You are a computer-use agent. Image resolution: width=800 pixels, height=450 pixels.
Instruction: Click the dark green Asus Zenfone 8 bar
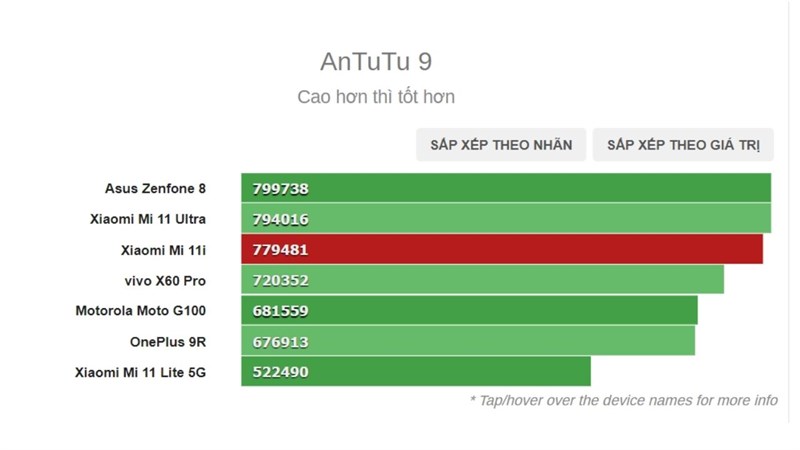pyautogui.click(x=540, y=188)
